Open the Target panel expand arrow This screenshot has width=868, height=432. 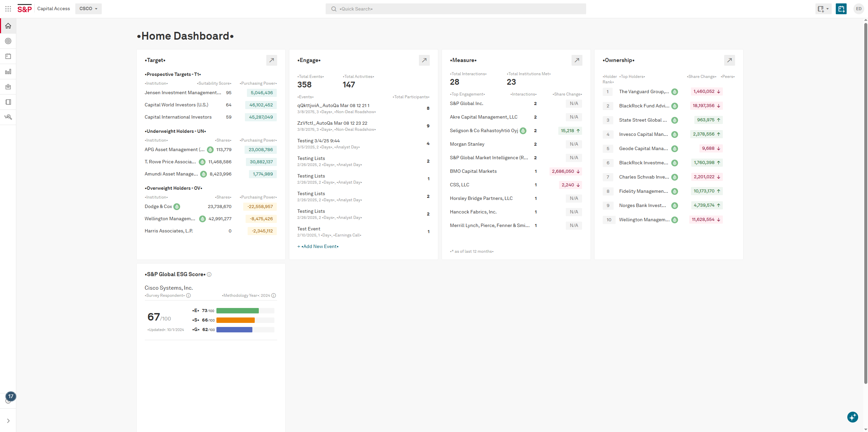[271, 60]
